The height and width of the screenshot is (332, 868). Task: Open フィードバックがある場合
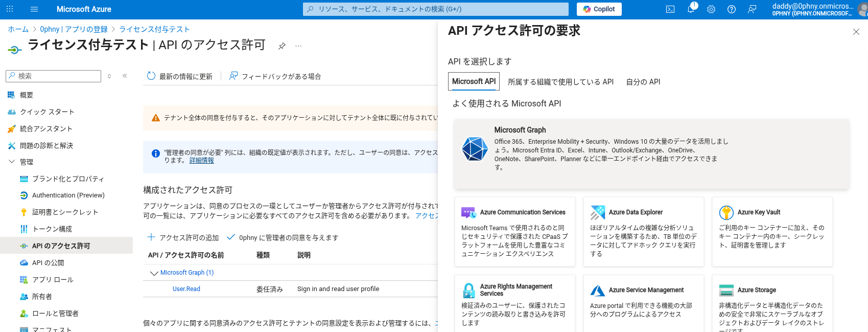pyautogui.click(x=275, y=76)
